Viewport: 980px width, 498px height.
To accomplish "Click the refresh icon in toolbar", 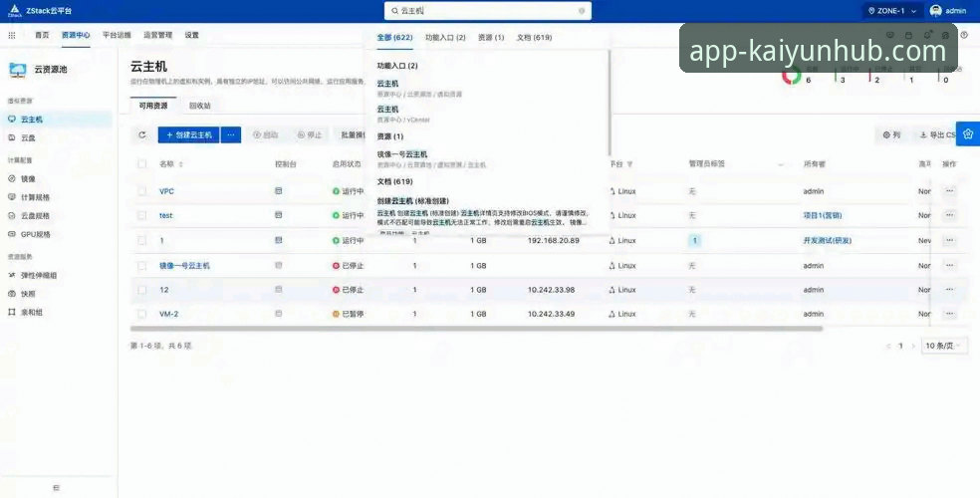I will point(142,135).
